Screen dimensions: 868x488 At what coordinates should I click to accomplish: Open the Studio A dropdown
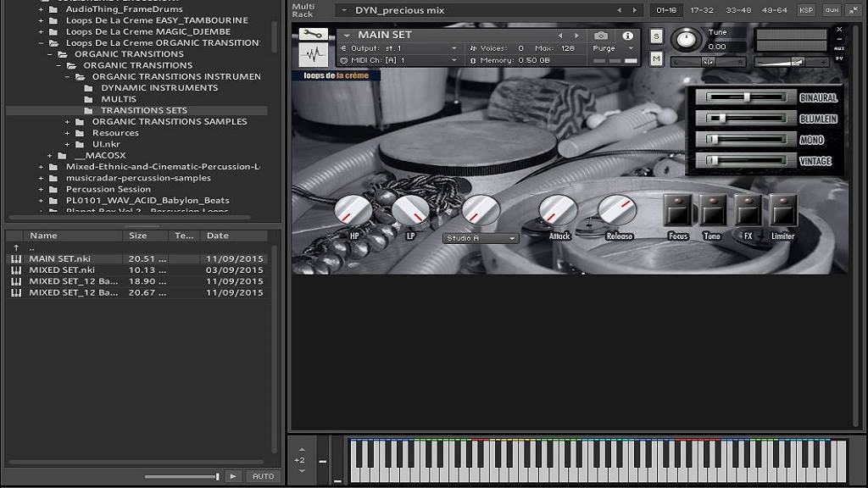click(481, 239)
